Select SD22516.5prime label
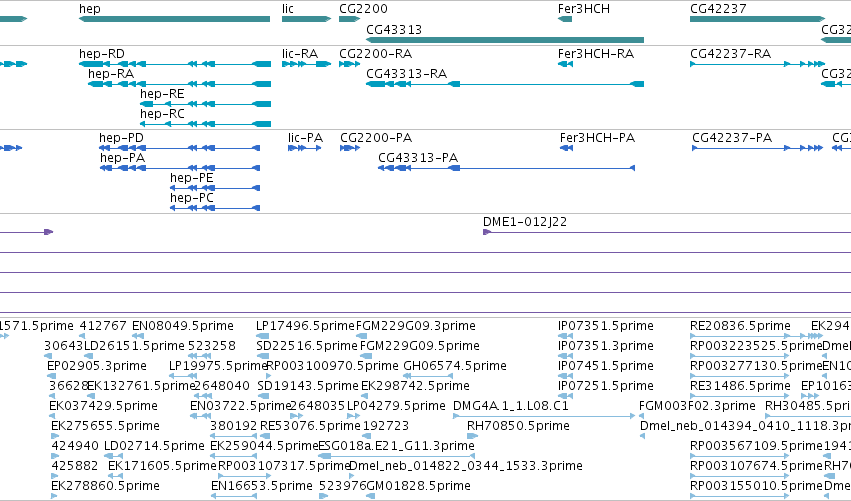851x501 pixels. pyautogui.click(x=307, y=346)
